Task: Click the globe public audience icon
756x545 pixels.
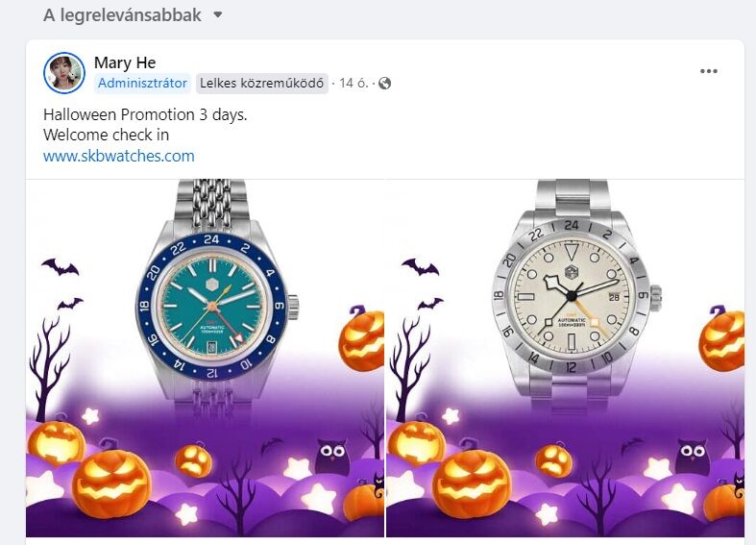Action: tap(385, 84)
